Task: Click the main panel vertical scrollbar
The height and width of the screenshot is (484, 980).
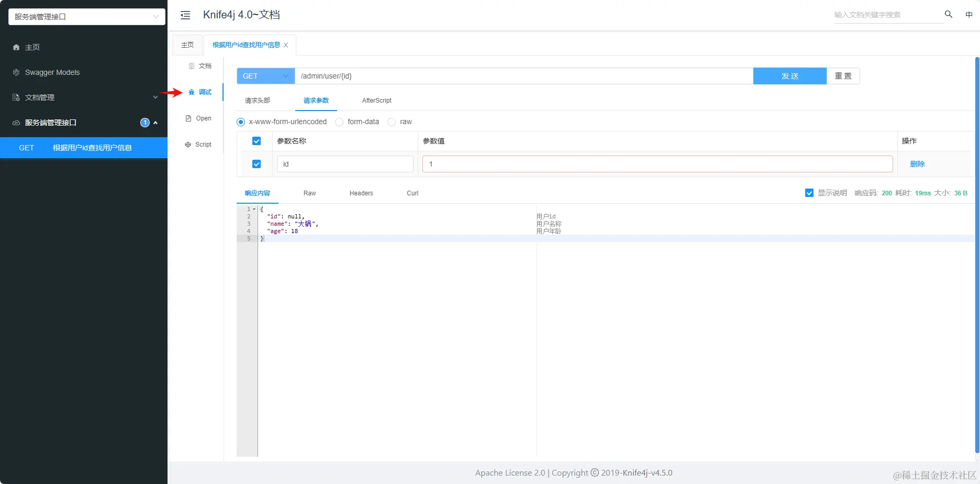Action: coord(977,256)
